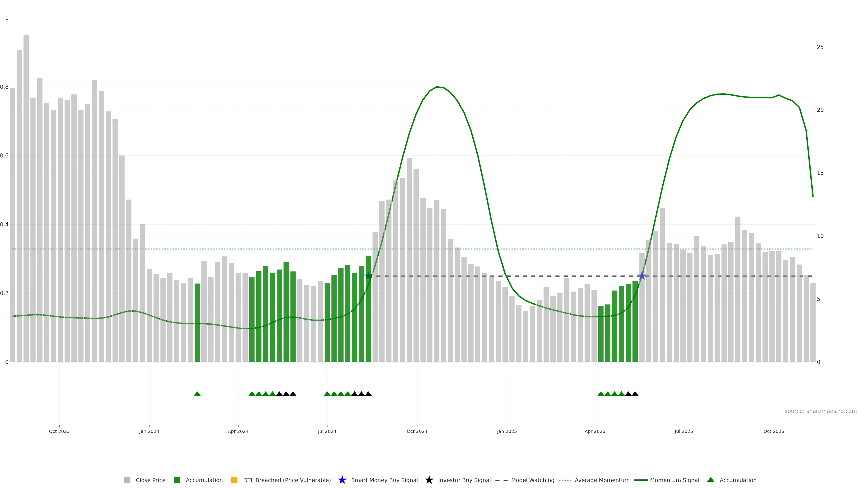Click the Oct 2024 x-axis label

point(417,431)
